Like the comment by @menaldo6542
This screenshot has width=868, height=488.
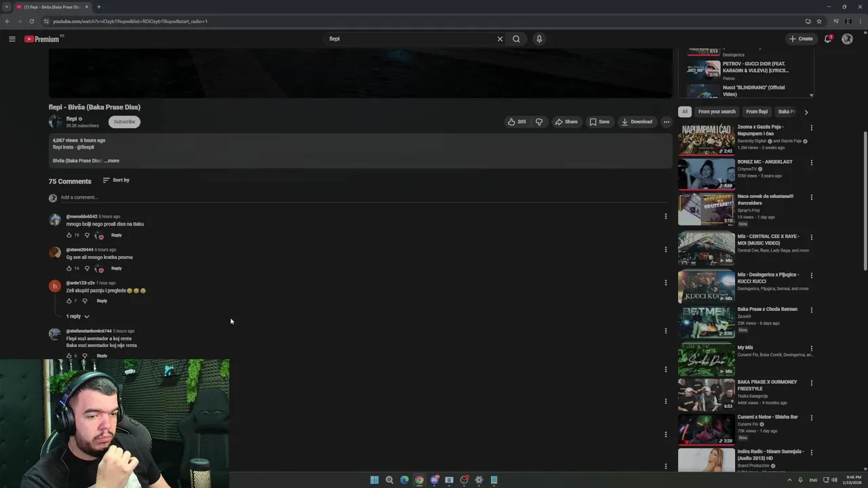[69, 235]
